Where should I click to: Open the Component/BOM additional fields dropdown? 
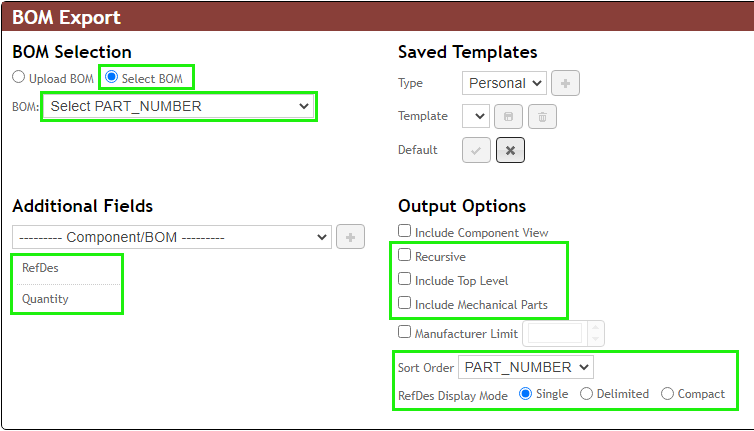click(172, 237)
